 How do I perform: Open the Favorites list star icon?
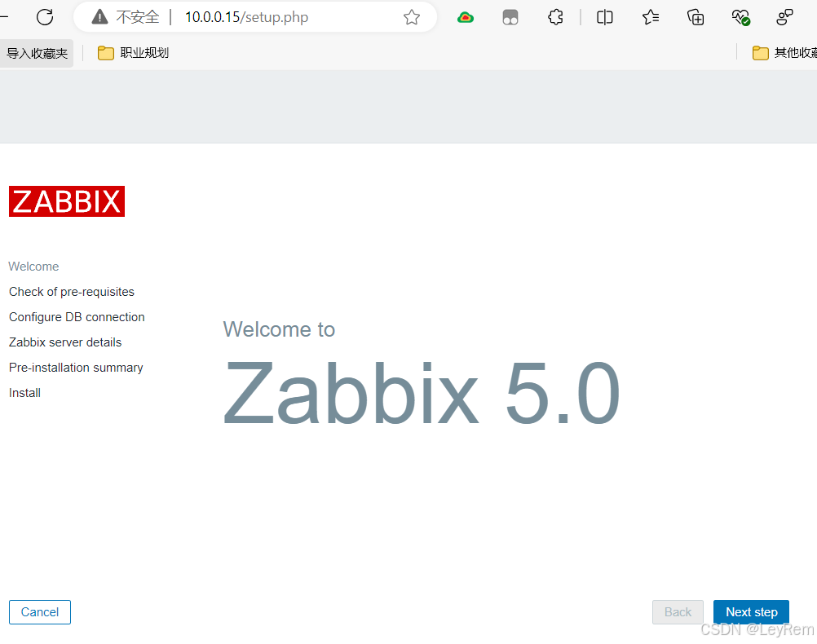click(x=651, y=17)
